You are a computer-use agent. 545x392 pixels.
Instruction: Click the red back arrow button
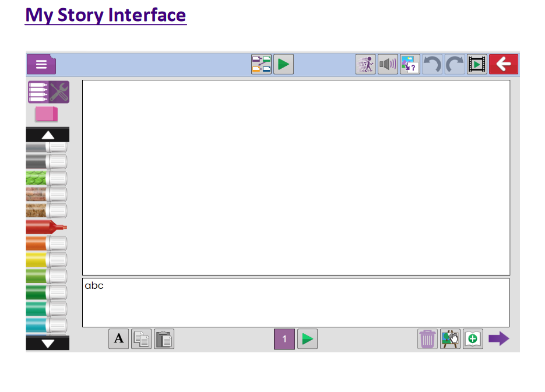[504, 64]
